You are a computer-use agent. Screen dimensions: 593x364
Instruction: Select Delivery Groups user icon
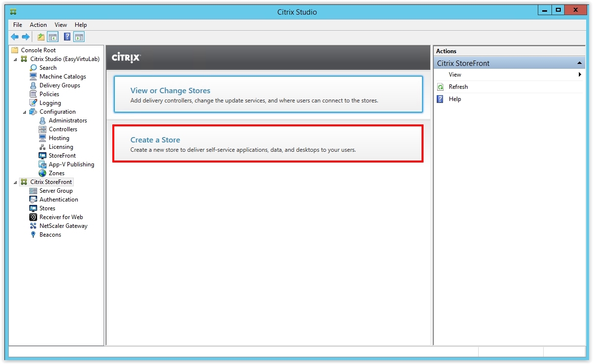pos(33,85)
